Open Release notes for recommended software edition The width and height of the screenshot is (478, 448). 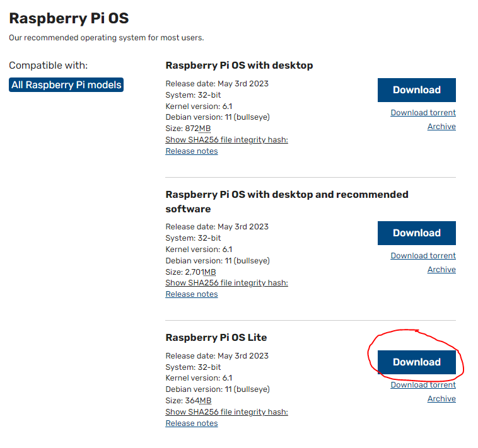[192, 294]
